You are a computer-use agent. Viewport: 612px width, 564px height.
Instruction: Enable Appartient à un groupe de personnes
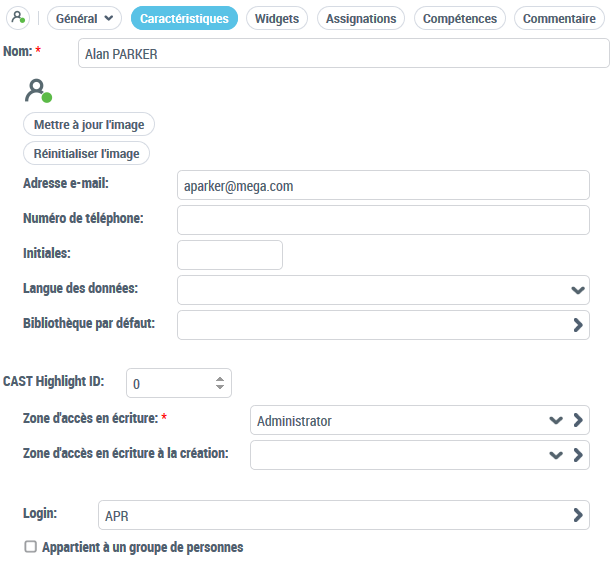[x=31, y=547]
